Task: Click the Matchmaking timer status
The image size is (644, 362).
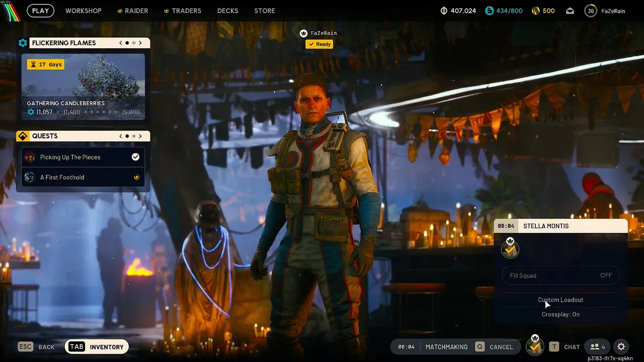Action: tap(433, 347)
